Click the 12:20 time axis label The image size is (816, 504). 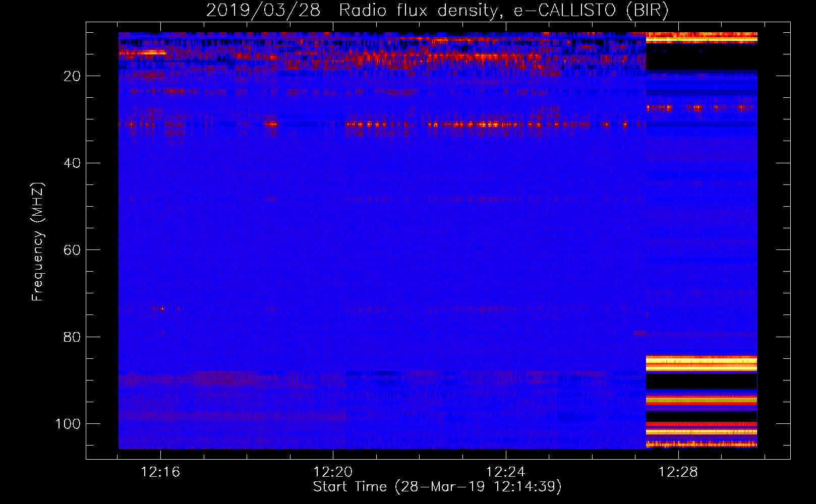pyautogui.click(x=333, y=472)
